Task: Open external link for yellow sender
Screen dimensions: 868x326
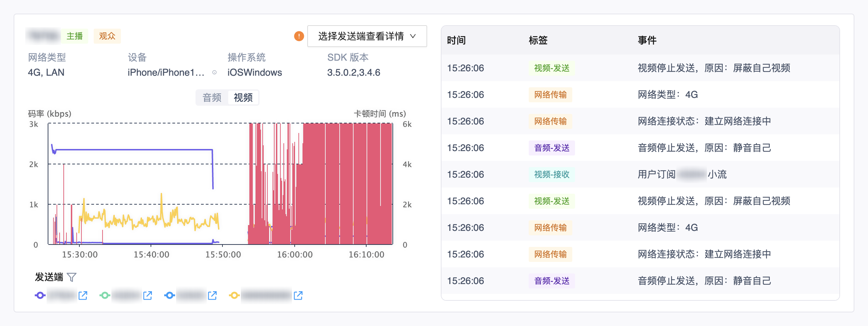Action: (298, 295)
